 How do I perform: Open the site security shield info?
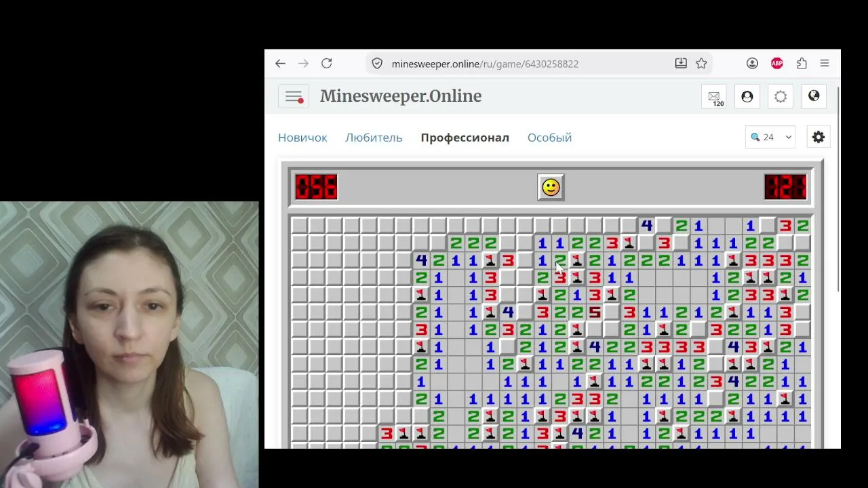tap(378, 64)
